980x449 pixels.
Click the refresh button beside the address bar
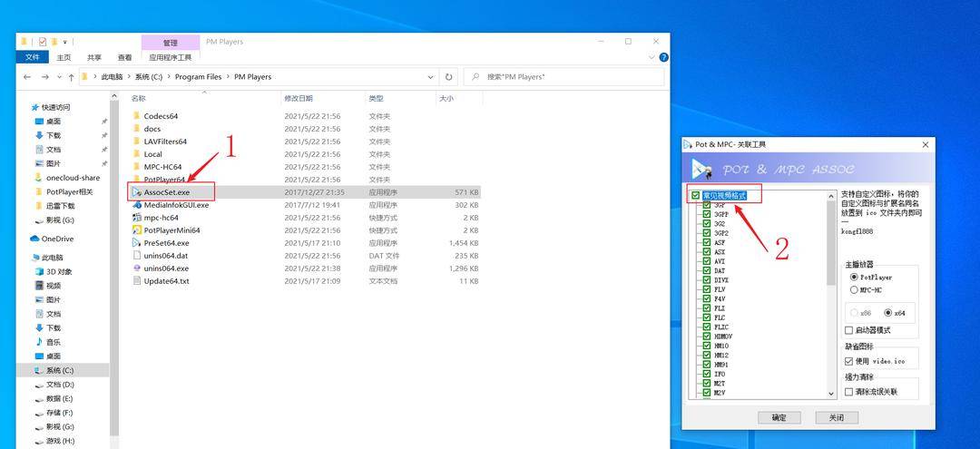pyautogui.click(x=448, y=77)
